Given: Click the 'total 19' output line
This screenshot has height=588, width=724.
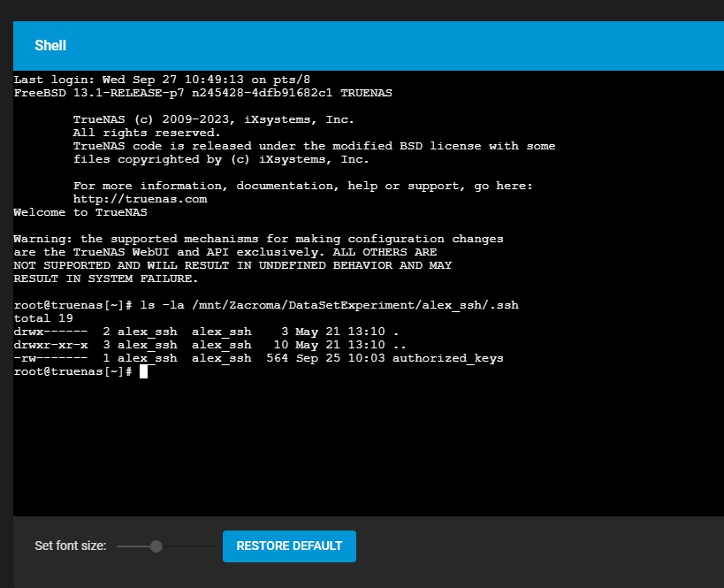Looking at the screenshot, I should [x=43, y=318].
